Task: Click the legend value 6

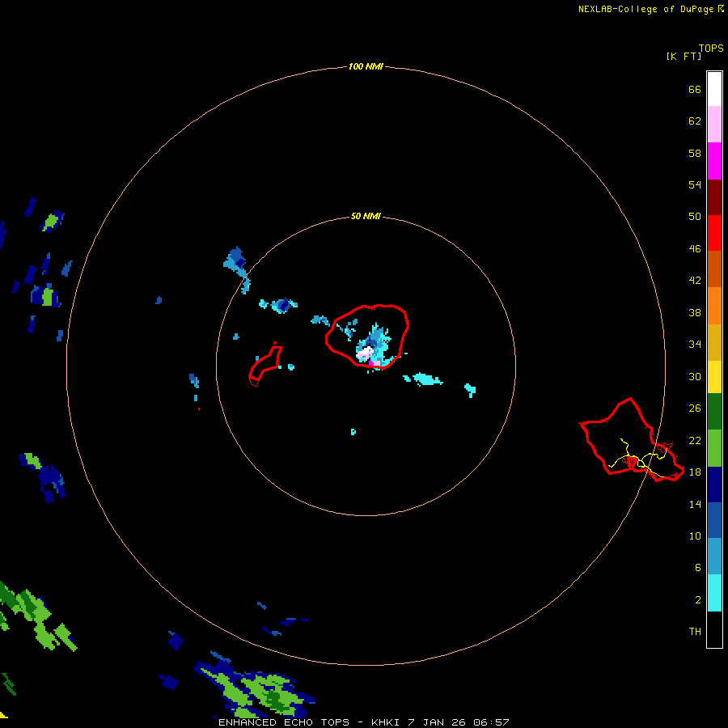Action: 697,567
